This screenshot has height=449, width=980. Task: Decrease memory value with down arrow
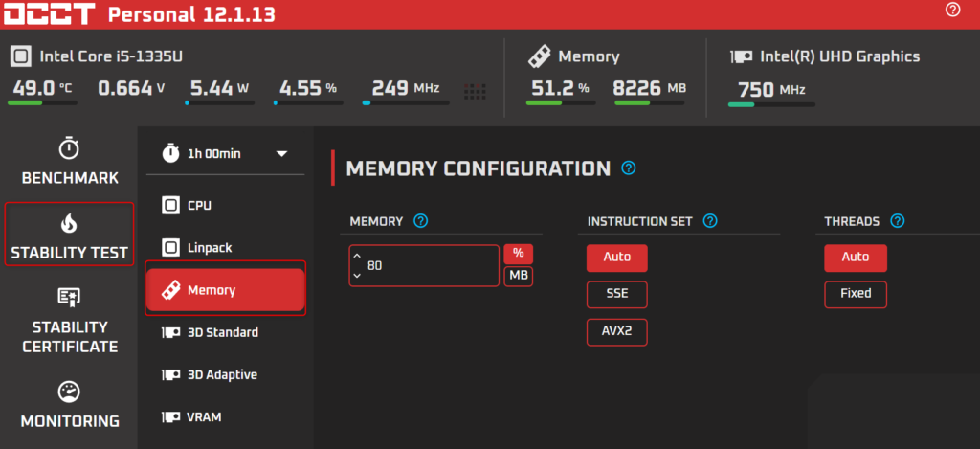pyautogui.click(x=358, y=275)
